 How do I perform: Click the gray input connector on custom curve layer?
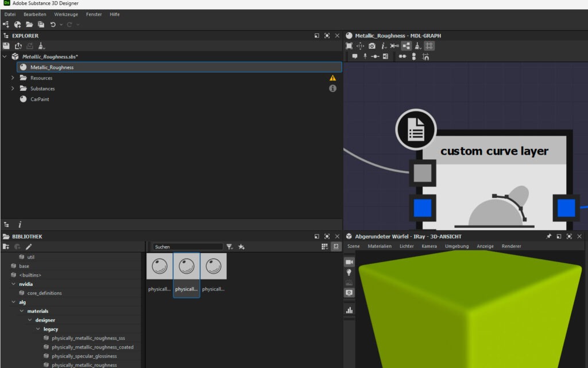coord(423,173)
